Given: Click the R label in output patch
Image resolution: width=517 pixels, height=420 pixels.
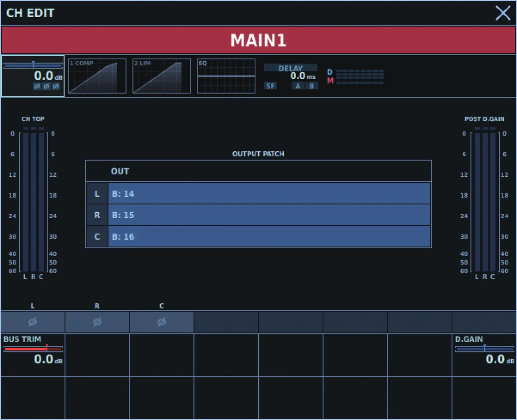Looking at the screenshot, I should [x=97, y=215].
